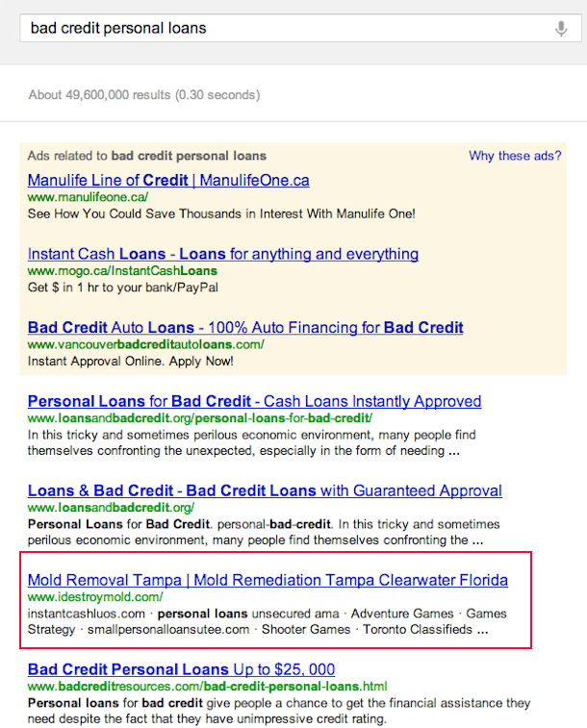Open Mold Removal Tampa result title
Viewport: 587px width, 728px height.
click(268, 580)
